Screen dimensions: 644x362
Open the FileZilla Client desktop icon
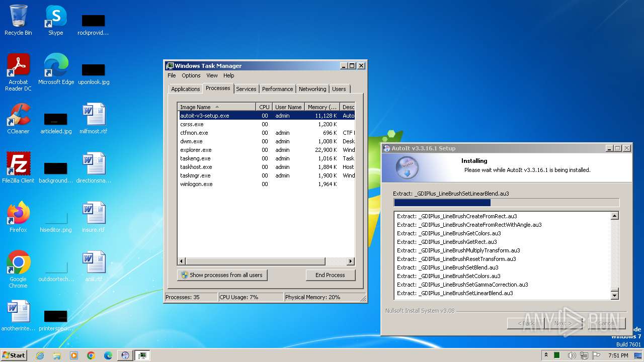coord(18,168)
